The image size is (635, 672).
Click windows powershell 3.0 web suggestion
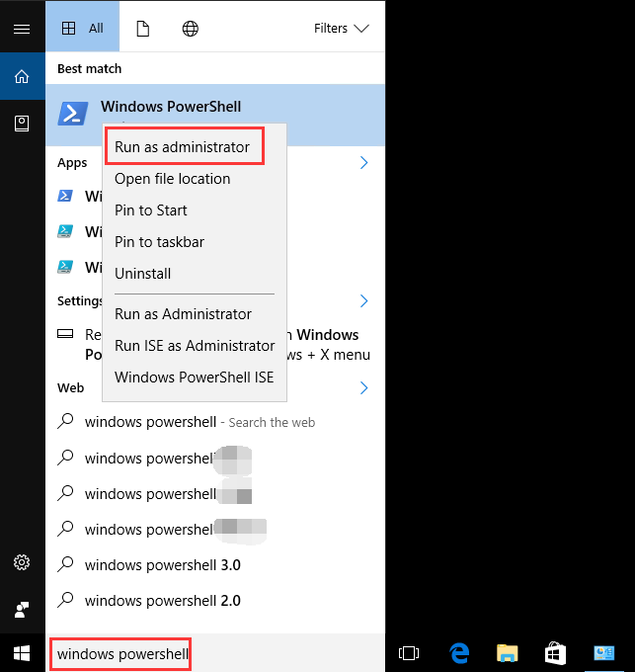tap(163, 565)
